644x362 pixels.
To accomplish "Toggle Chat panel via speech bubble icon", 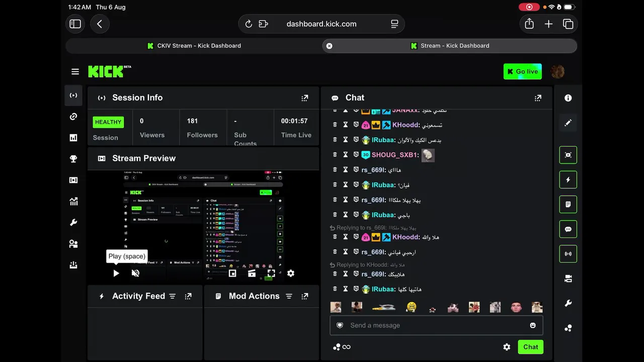I will coord(568,229).
